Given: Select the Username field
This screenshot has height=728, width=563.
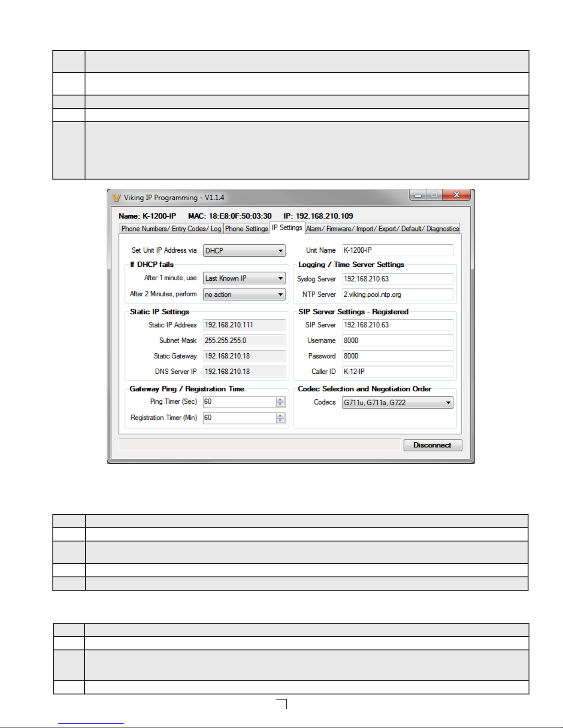Looking at the screenshot, I should pos(398,340).
